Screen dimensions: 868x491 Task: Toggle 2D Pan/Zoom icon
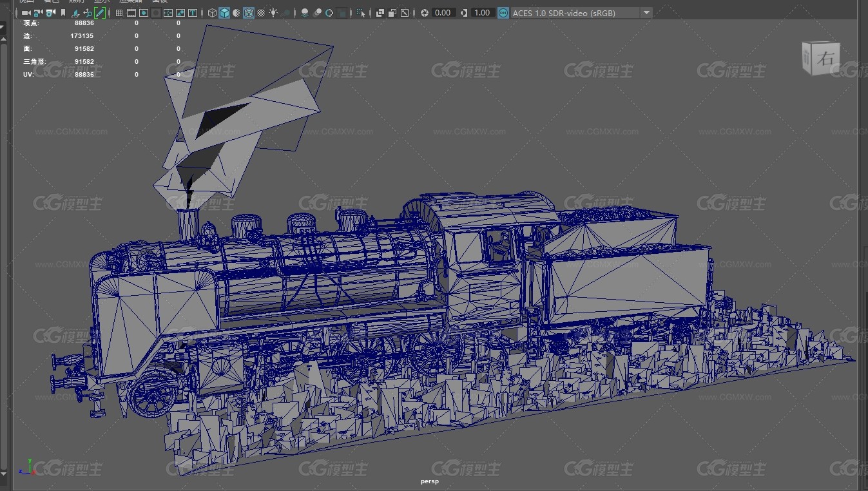click(x=88, y=13)
